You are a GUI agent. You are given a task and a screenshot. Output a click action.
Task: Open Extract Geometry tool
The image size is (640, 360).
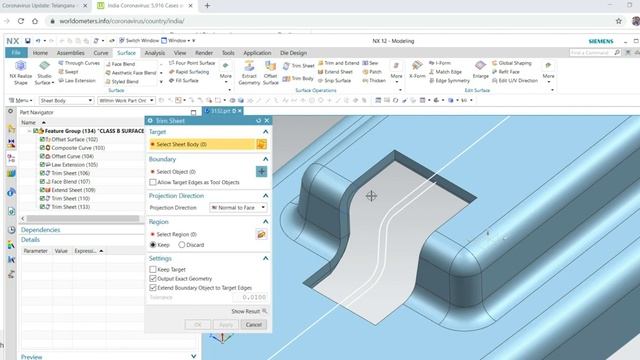[249, 73]
